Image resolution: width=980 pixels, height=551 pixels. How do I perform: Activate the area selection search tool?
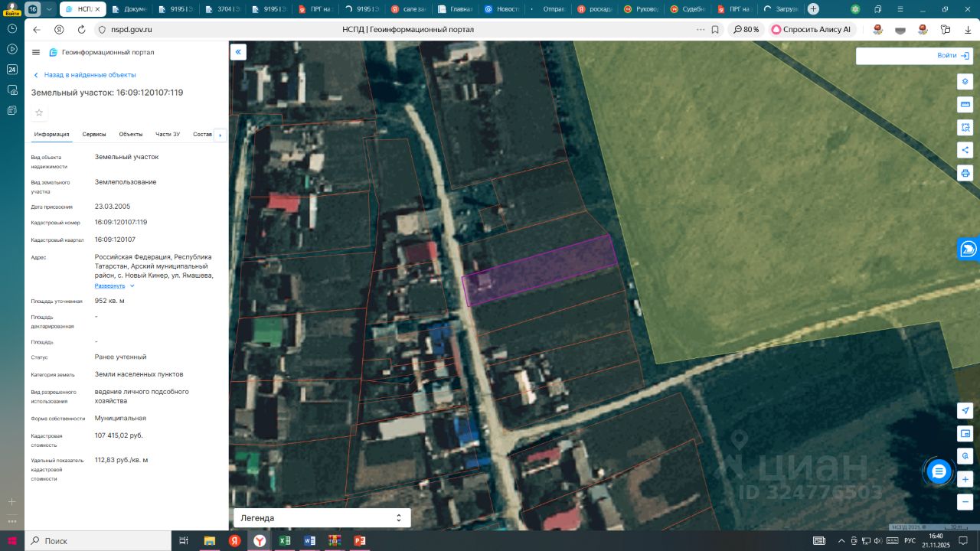click(965, 127)
